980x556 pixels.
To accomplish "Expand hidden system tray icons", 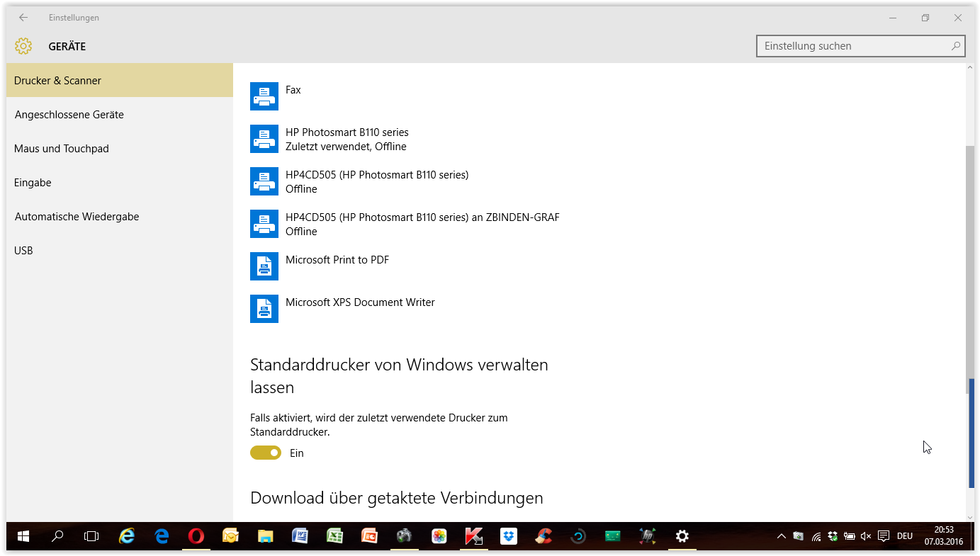I will pos(782,536).
